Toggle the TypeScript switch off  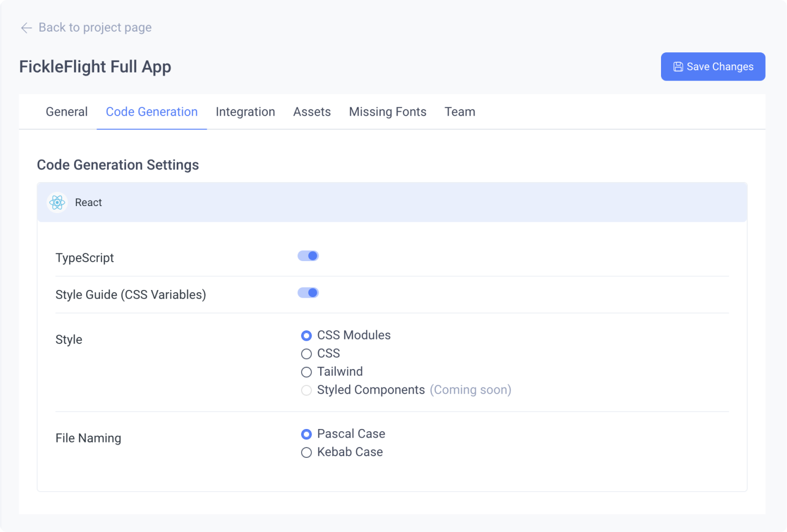click(x=308, y=256)
